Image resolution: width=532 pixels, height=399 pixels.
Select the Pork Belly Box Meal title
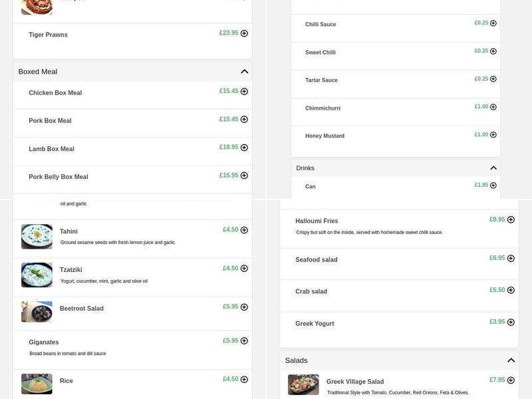pos(59,177)
